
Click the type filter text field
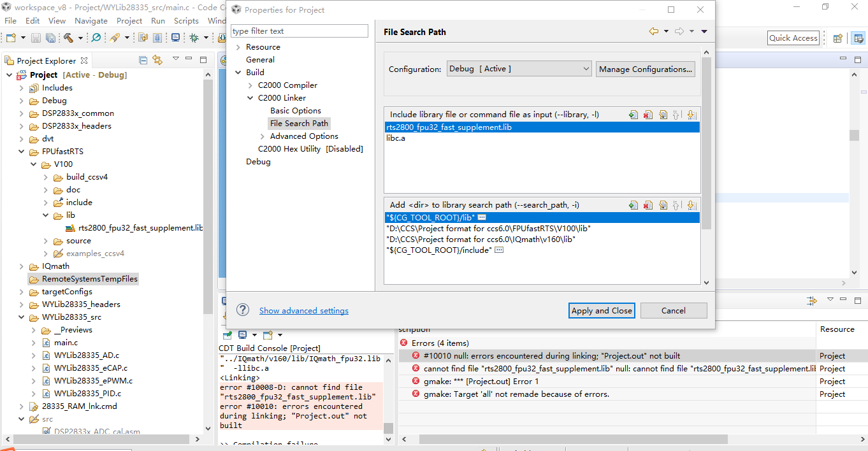point(300,31)
